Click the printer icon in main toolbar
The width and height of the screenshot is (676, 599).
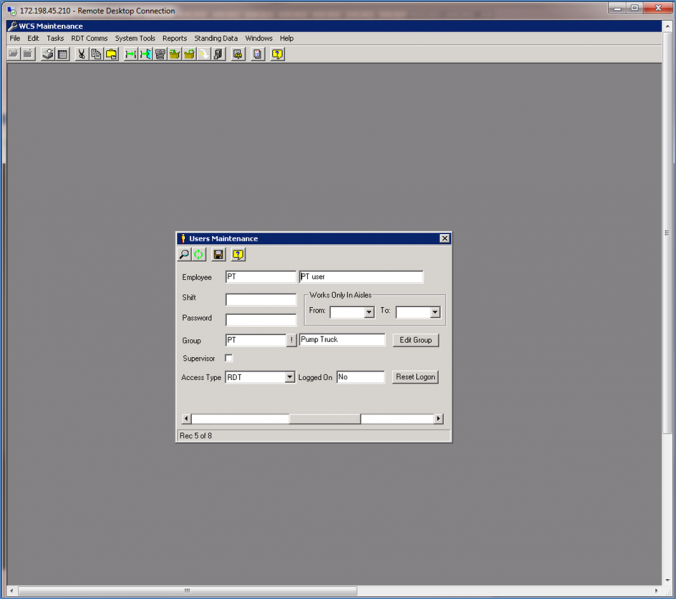point(48,54)
